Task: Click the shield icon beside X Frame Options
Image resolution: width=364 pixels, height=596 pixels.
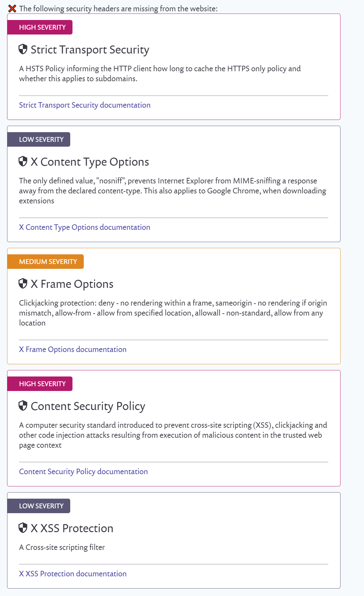Action: coord(22,284)
